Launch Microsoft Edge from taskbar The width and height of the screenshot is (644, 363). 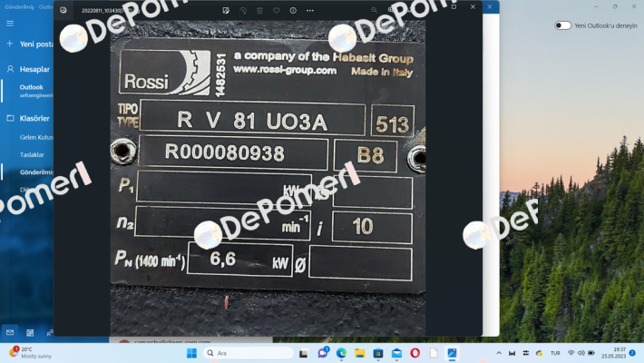pyautogui.click(x=341, y=353)
